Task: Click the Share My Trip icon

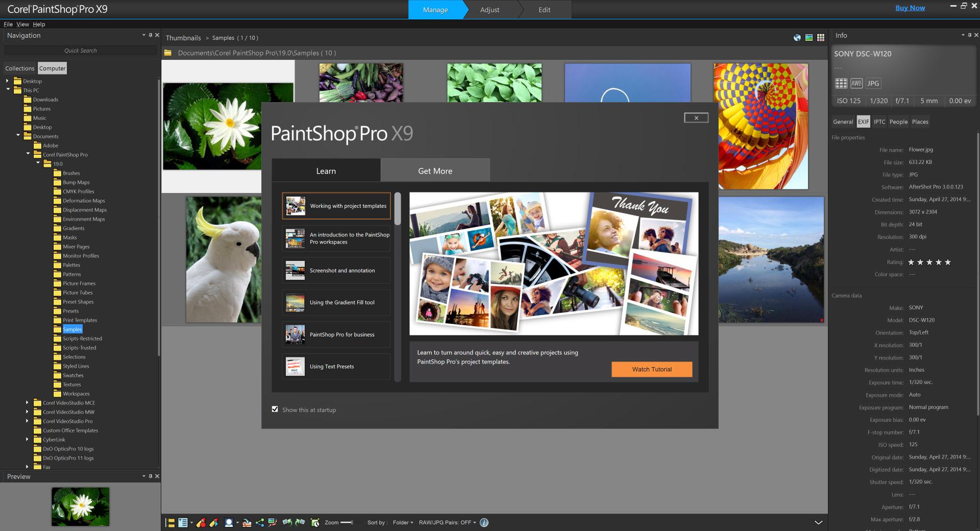Action: click(273, 522)
